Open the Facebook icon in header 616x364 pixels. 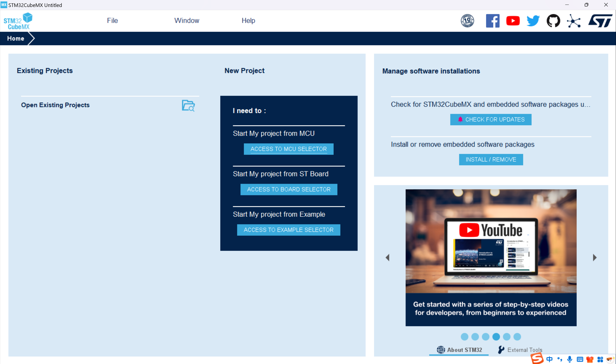(493, 21)
